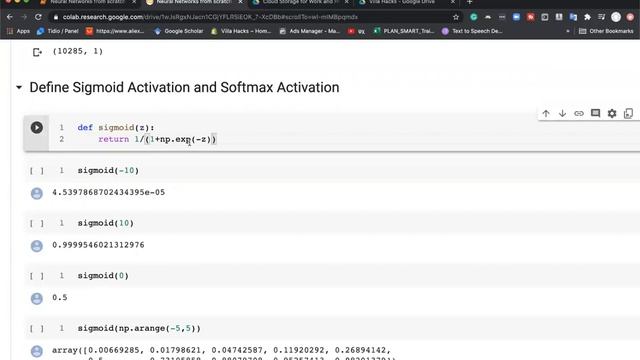Image resolution: width=640 pixels, height=360 pixels.
Task: Click output avatar next to 4.5397868702434395e-05
Action: tap(37, 193)
